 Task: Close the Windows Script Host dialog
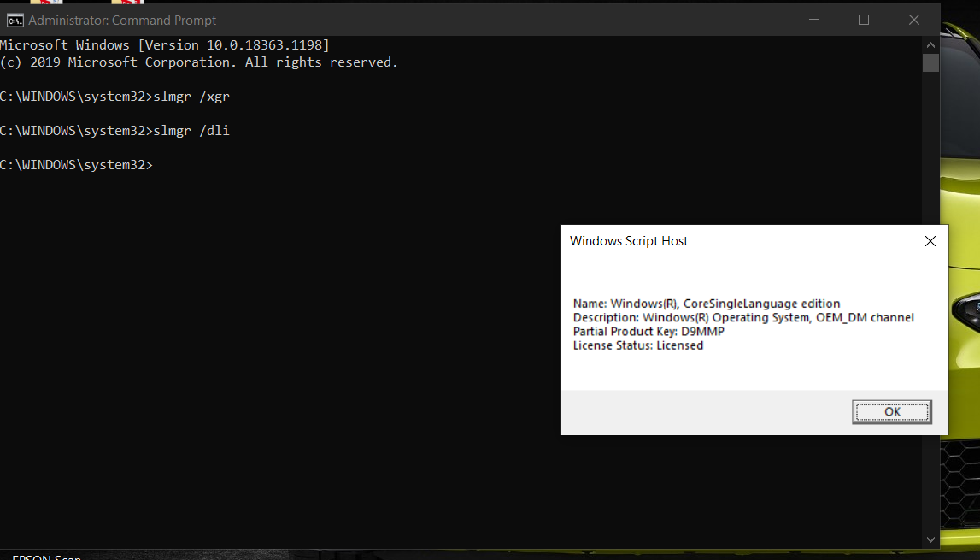click(930, 241)
